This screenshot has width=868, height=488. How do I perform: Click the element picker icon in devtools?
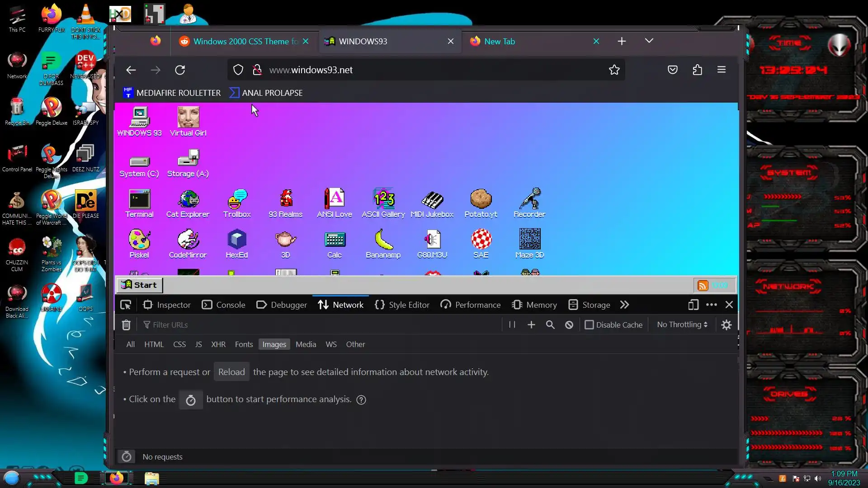(126, 305)
